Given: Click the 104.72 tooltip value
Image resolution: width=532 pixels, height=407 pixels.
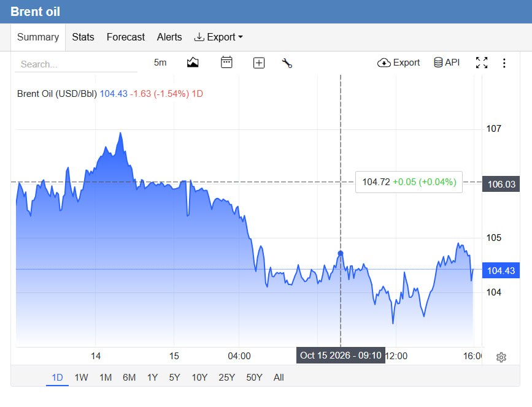Looking at the screenshot, I should click(376, 182).
